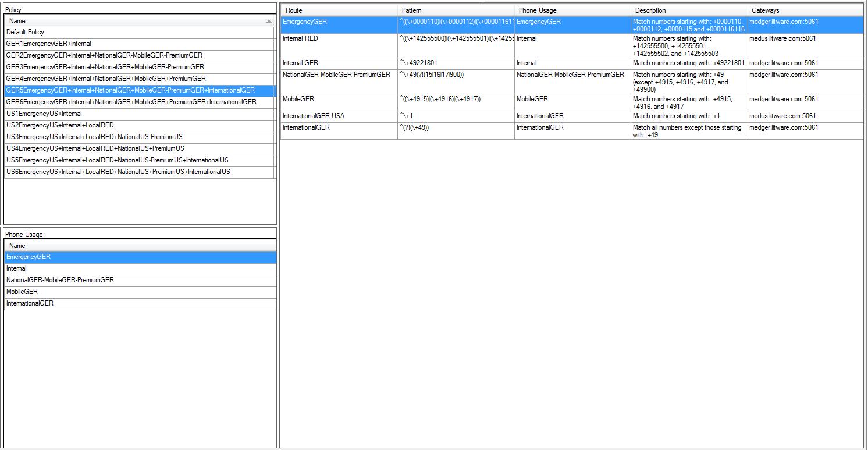Select policy US4EmergencyUS+Internal+LocalRED+NationalUS+PremiumUS
The image size is (868, 450).
(x=140, y=149)
